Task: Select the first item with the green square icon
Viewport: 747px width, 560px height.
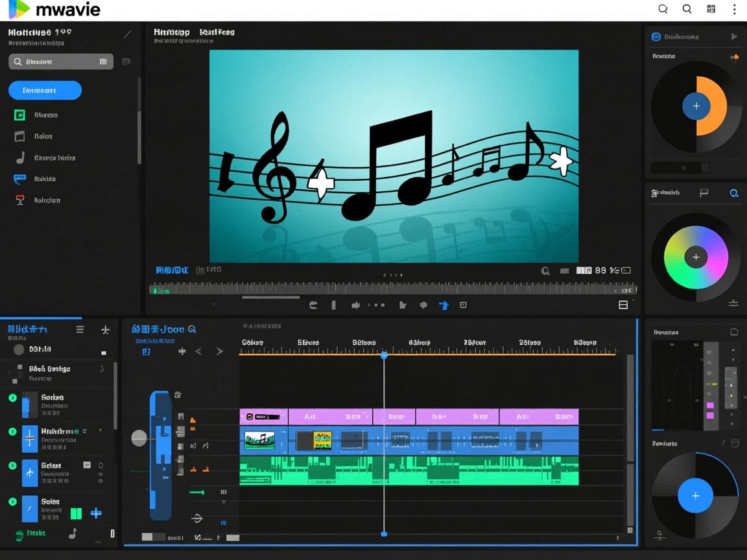Action: click(20, 115)
